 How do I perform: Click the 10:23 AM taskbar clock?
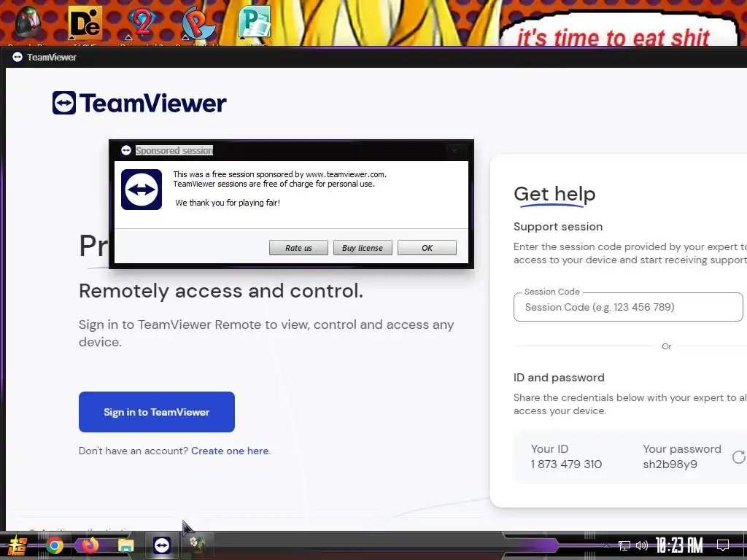[679, 545]
